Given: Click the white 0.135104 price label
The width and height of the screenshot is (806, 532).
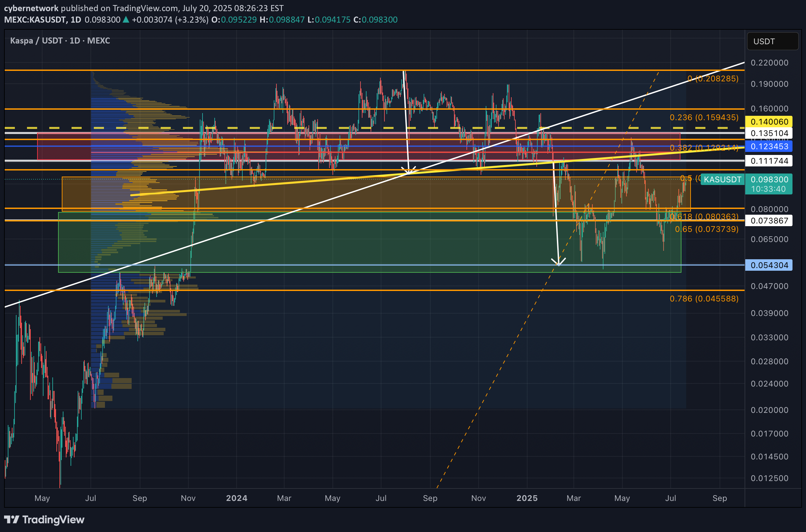Looking at the screenshot, I should pyautogui.click(x=769, y=133).
